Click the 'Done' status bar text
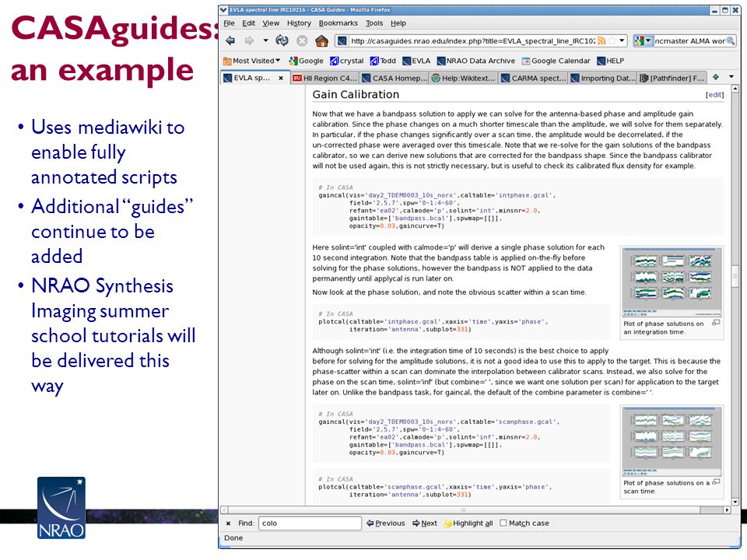Screen dimensions: 747x560 pos(233,538)
